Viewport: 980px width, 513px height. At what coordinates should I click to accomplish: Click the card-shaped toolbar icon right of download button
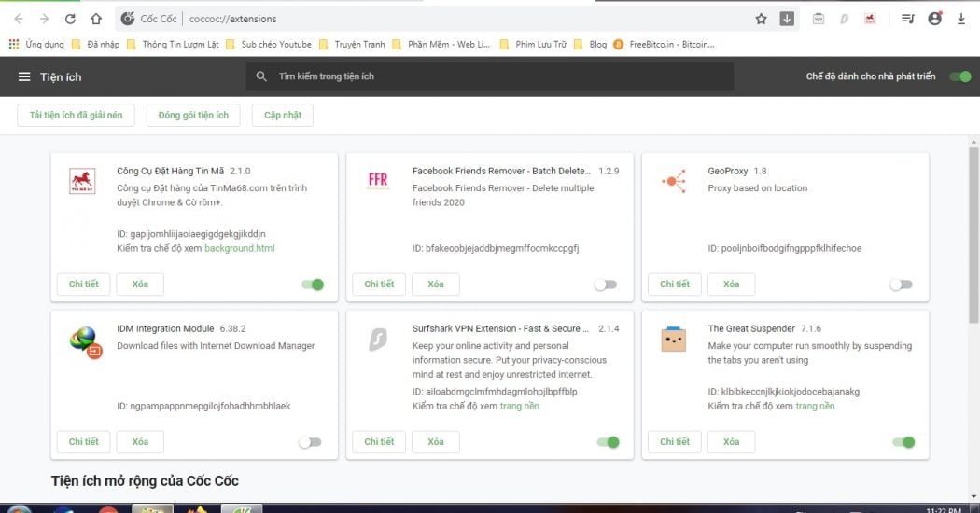819,19
